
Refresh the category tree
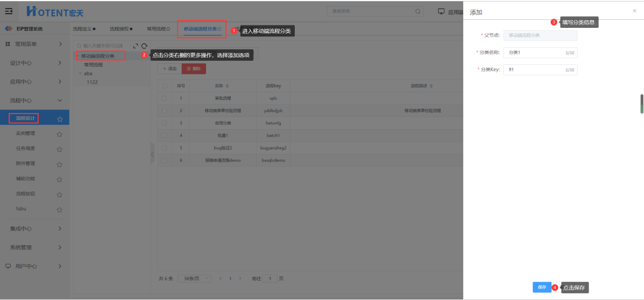pyautogui.click(x=144, y=46)
